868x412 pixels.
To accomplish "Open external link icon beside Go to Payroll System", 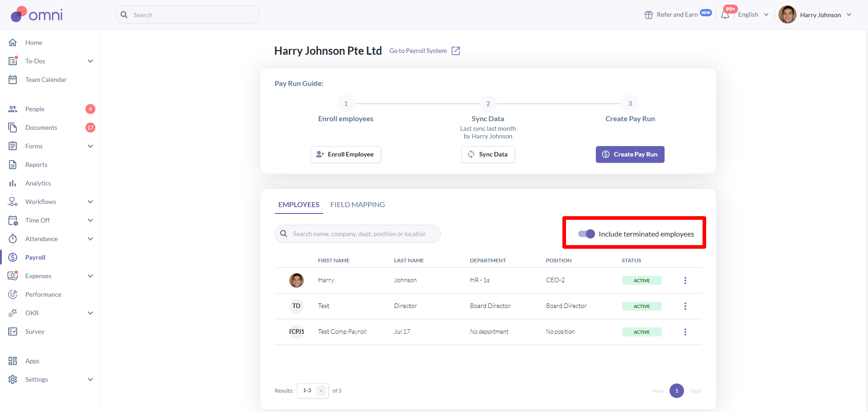I will (456, 51).
